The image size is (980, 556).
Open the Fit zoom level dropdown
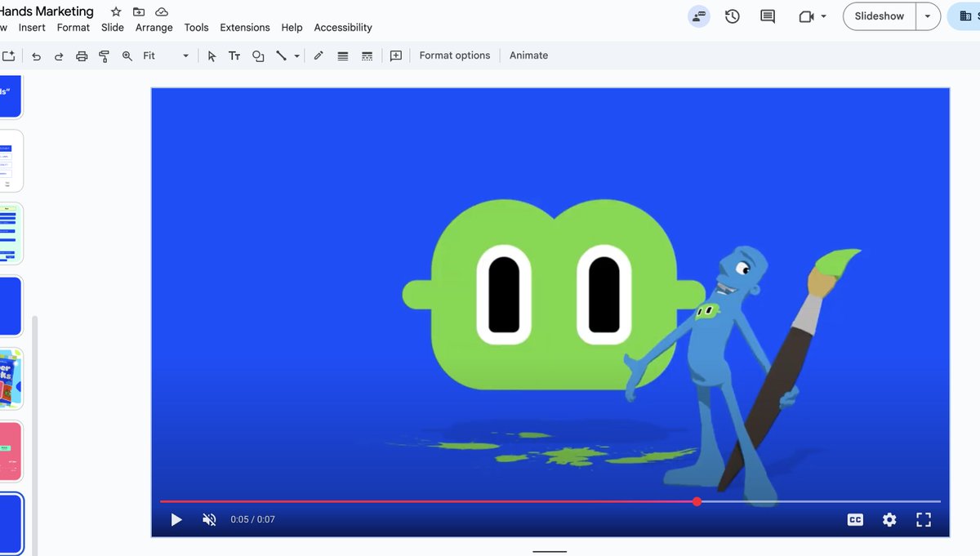(165, 56)
